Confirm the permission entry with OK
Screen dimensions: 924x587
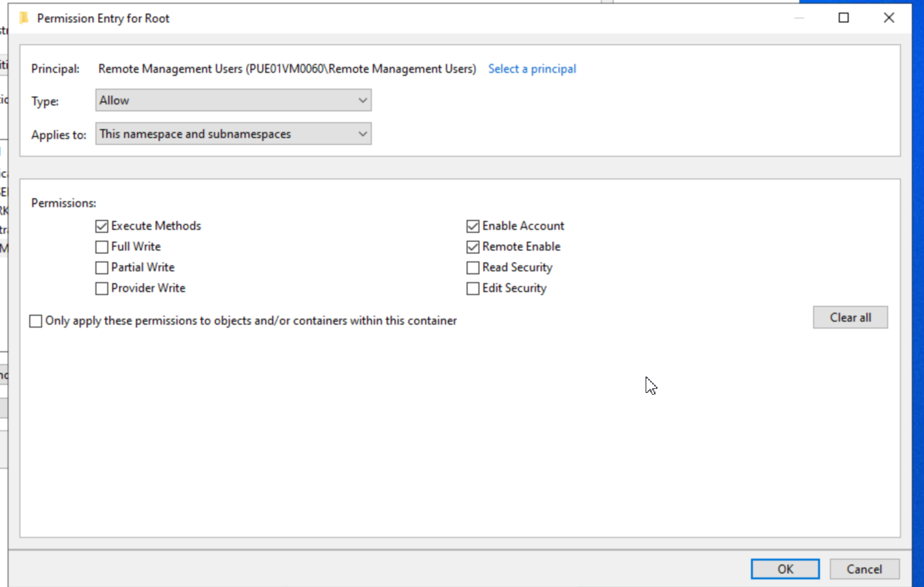click(784, 569)
